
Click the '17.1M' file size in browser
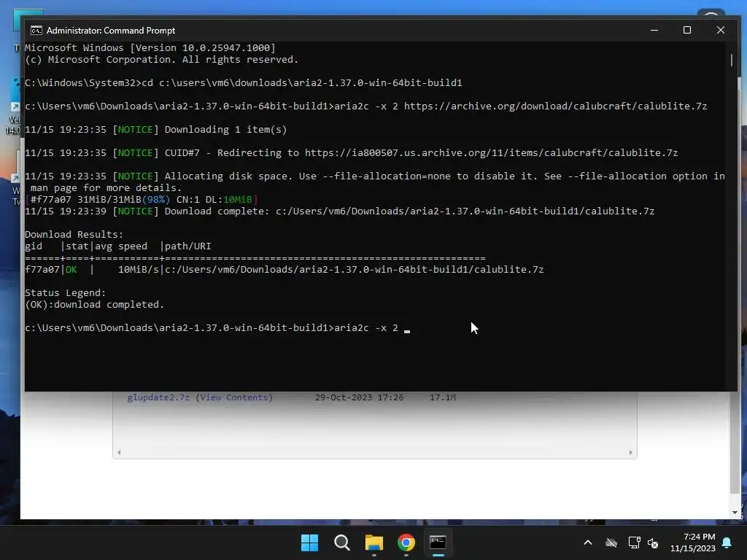click(x=443, y=397)
